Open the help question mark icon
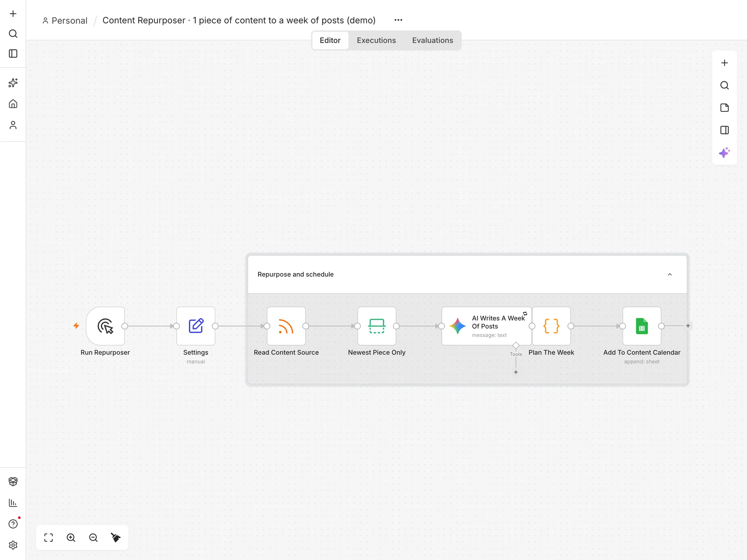Image resolution: width=747 pixels, height=560 pixels. 13,524
